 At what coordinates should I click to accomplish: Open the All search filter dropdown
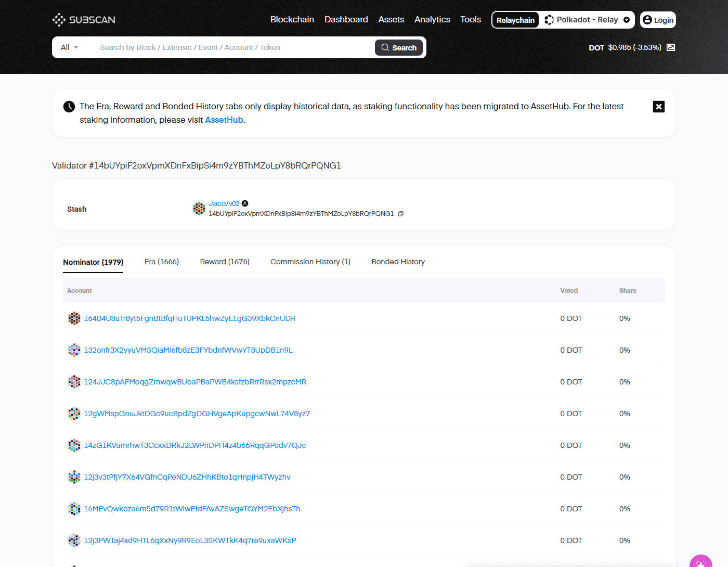(x=70, y=47)
